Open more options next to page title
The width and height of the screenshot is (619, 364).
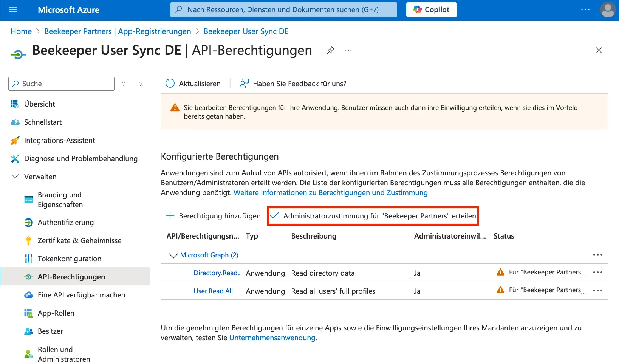[348, 50]
